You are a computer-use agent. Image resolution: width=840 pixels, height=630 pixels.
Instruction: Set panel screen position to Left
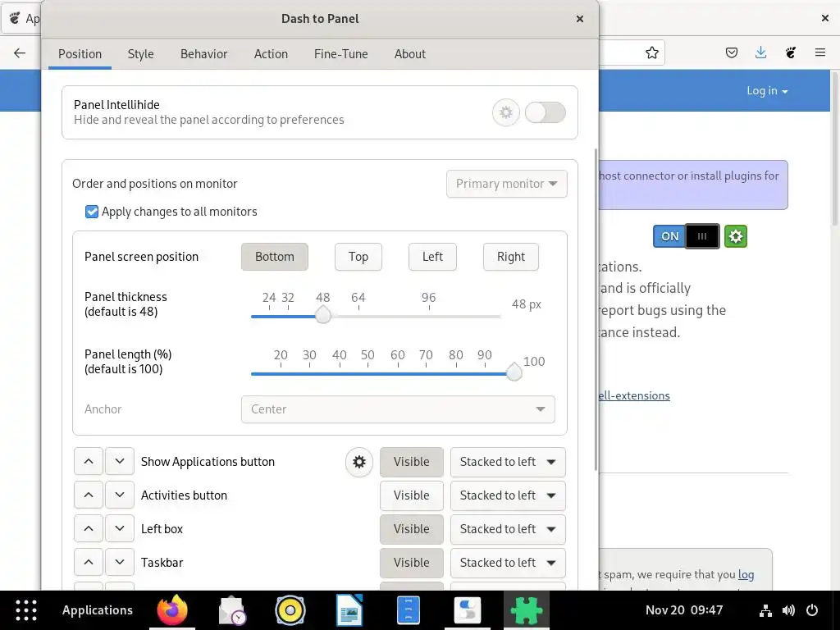pyautogui.click(x=432, y=257)
